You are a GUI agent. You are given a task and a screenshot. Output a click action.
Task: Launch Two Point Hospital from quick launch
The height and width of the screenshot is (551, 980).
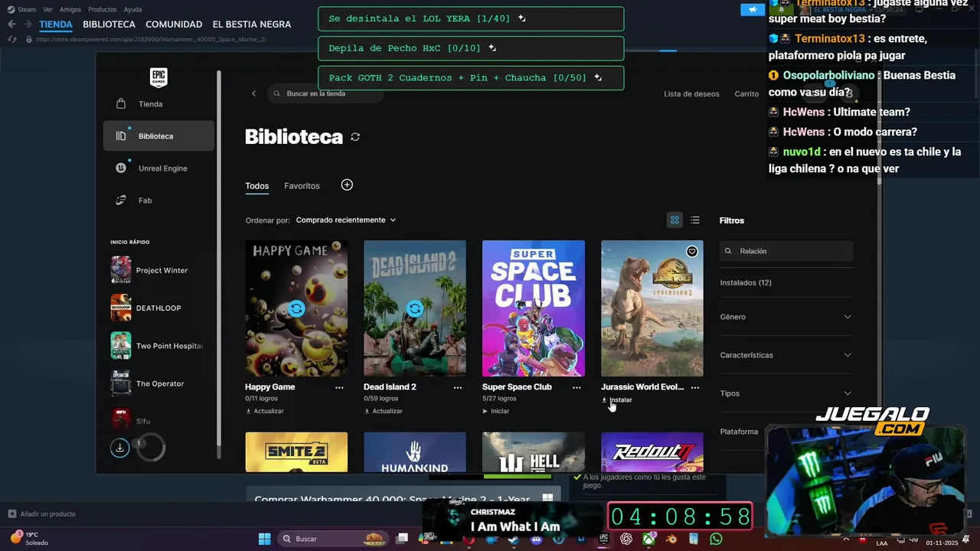[157, 346]
